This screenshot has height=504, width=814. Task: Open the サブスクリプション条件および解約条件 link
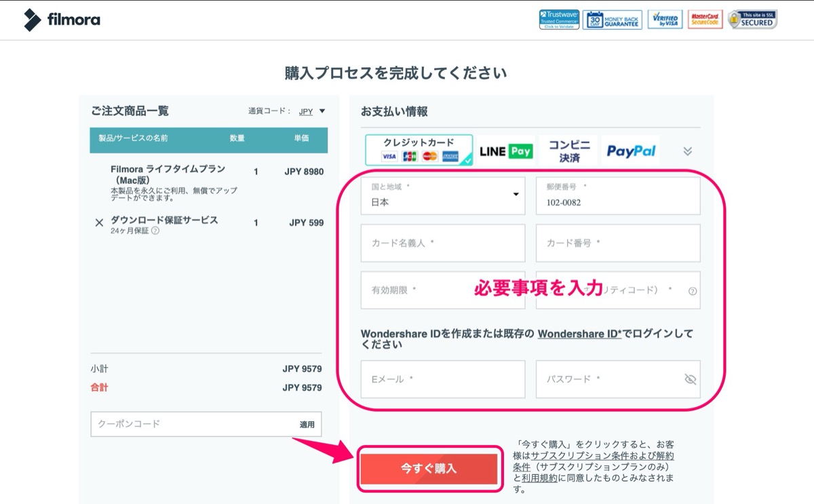594,461
